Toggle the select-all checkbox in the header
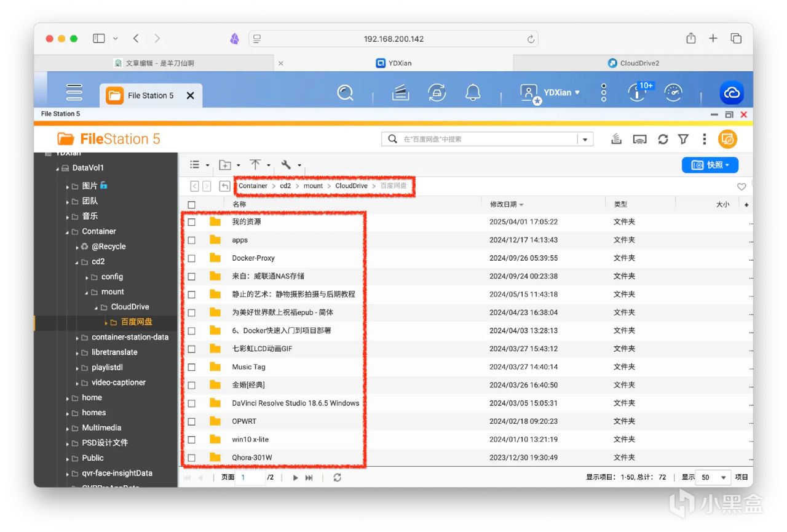Viewport: 787px width, 532px height. coord(192,205)
